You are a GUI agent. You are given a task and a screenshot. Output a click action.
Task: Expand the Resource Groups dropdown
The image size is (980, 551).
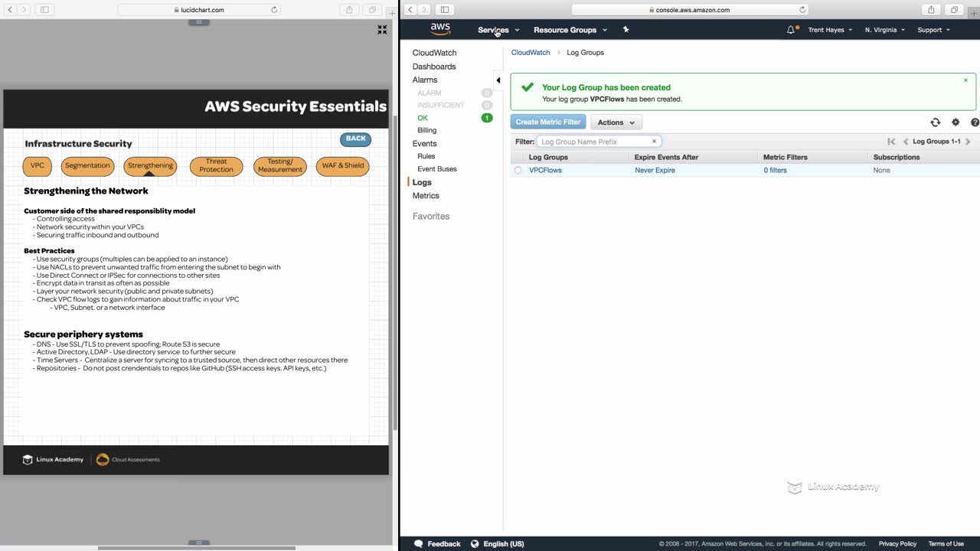tap(570, 30)
